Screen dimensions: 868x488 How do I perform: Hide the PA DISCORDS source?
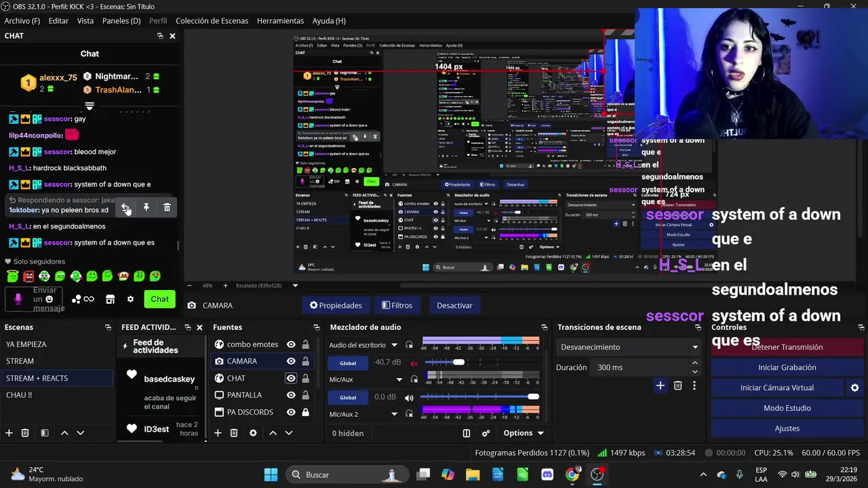pos(291,412)
